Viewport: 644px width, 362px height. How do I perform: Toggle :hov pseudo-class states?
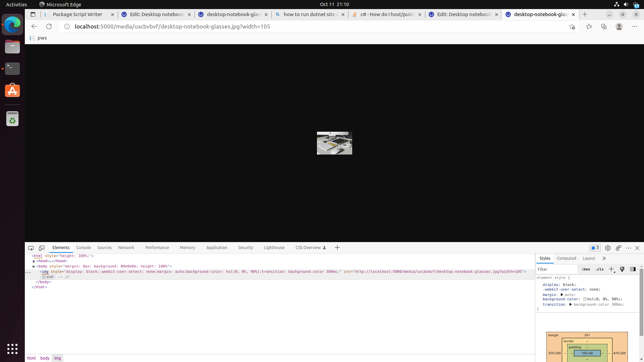coord(586,269)
